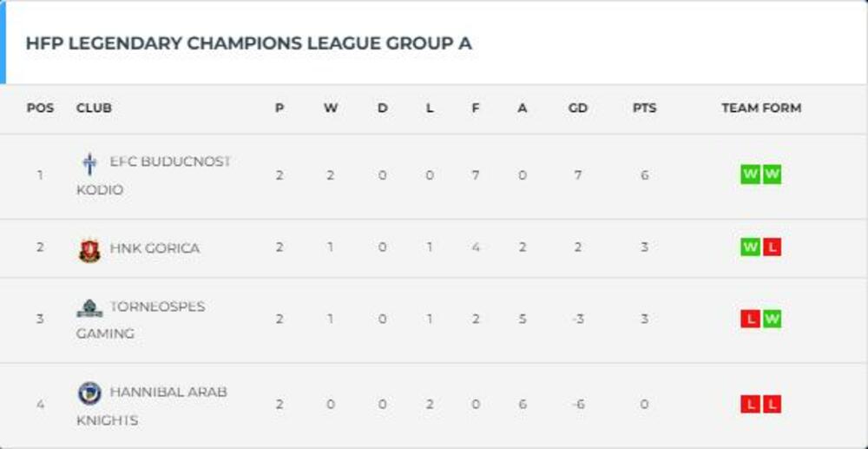Open the HNK Gorica club link

coord(155,248)
